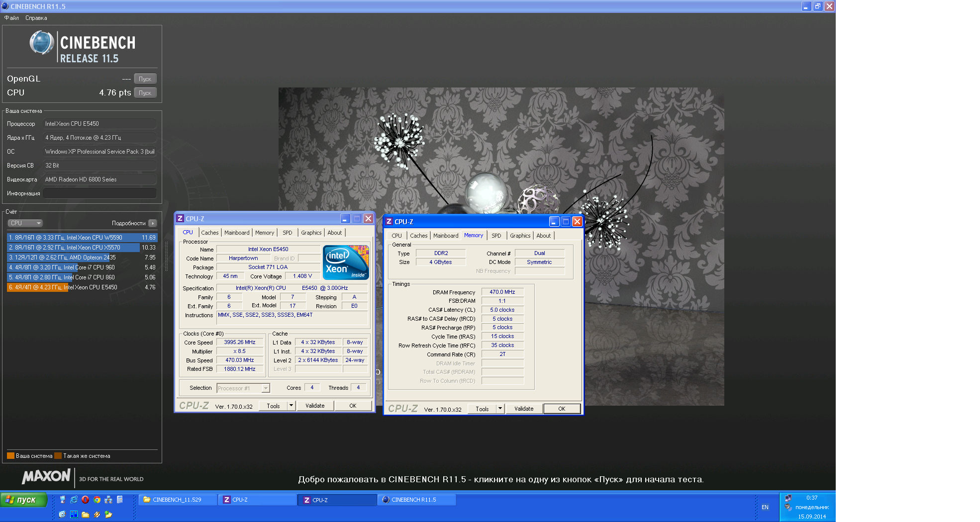Image resolution: width=980 pixels, height=522 pixels.
Task: Open Mainboard tab in the left CPU-Z window
Action: click(237, 233)
